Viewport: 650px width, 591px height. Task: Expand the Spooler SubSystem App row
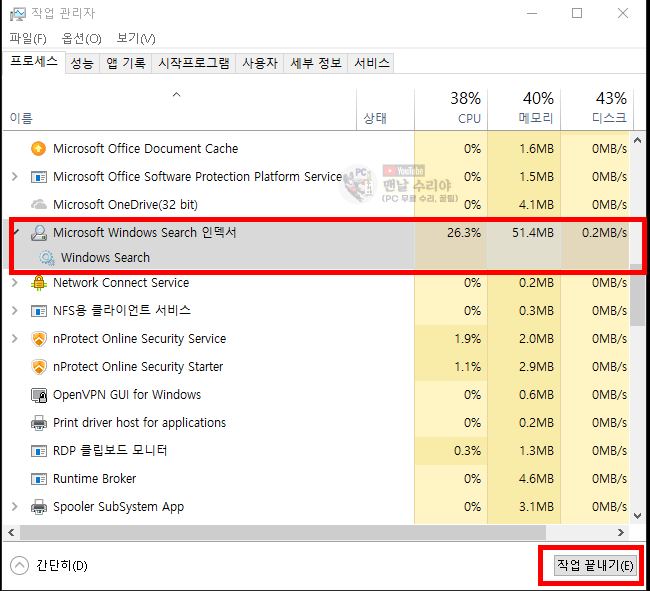[x=15, y=506]
